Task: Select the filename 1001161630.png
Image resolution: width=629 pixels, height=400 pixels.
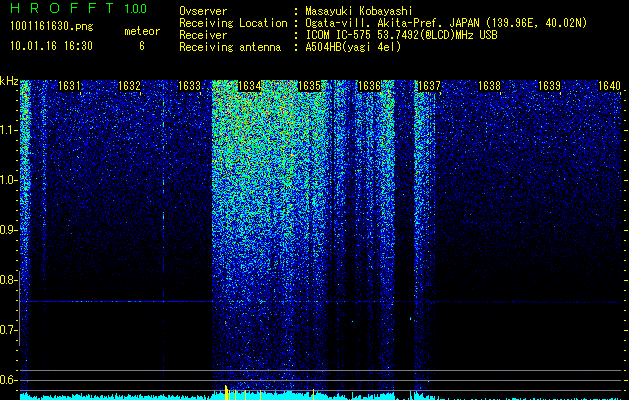Action: tap(52, 27)
